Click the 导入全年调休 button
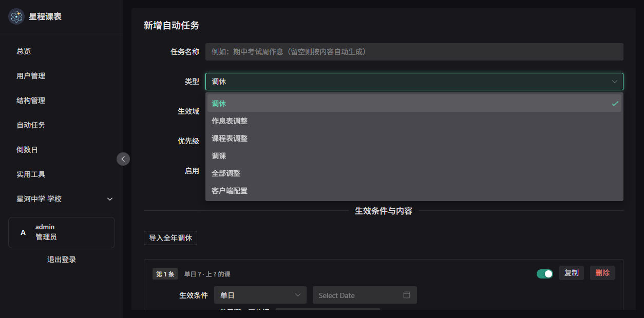The image size is (644, 318). coord(171,238)
